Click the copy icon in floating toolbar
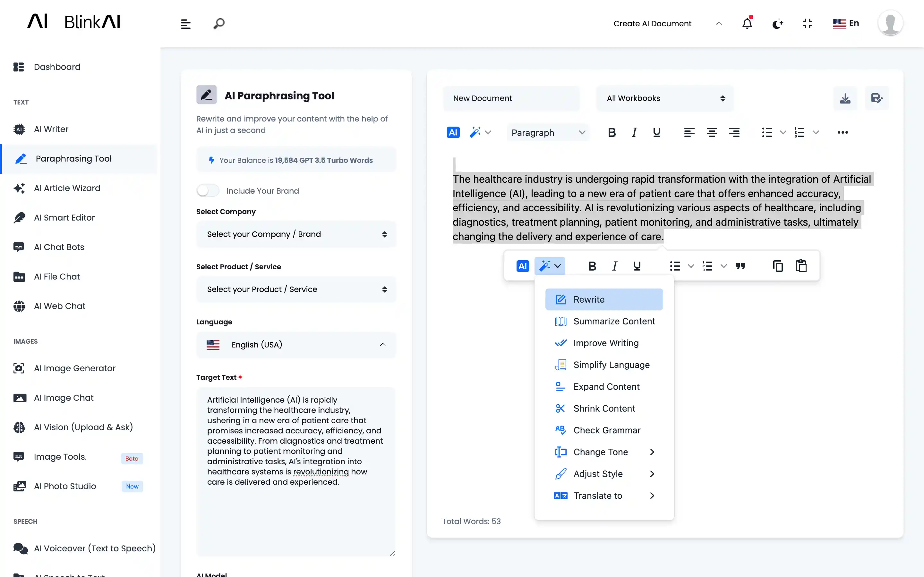Viewport: 924px width, 577px height. click(778, 266)
